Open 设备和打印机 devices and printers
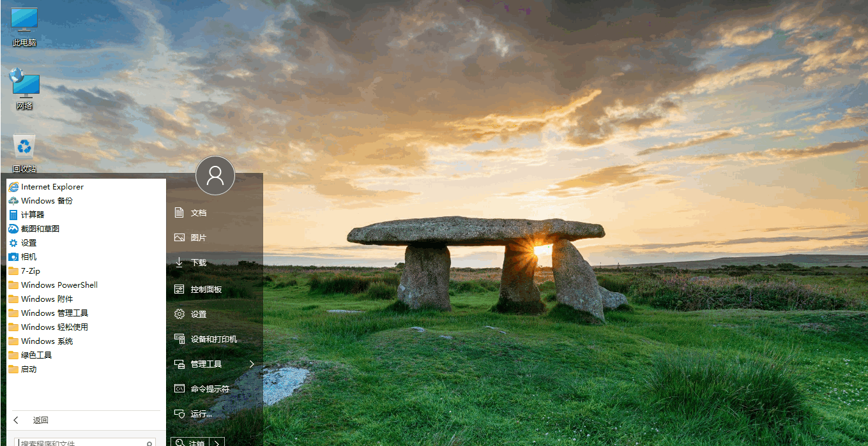This screenshot has height=446, width=868. click(x=215, y=339)
